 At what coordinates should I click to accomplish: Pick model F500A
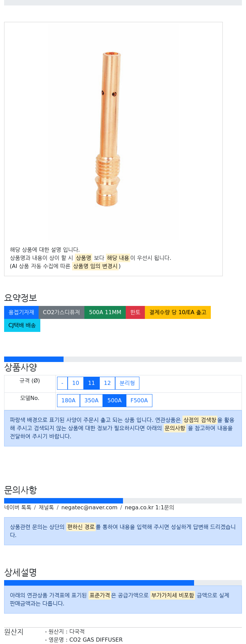point(139,401)
